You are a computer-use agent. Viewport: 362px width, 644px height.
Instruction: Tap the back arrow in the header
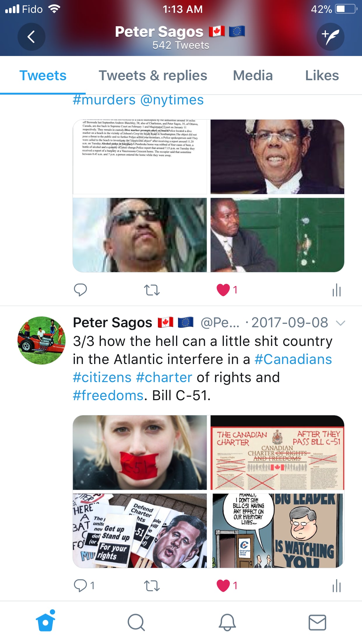tap(31, 37)
